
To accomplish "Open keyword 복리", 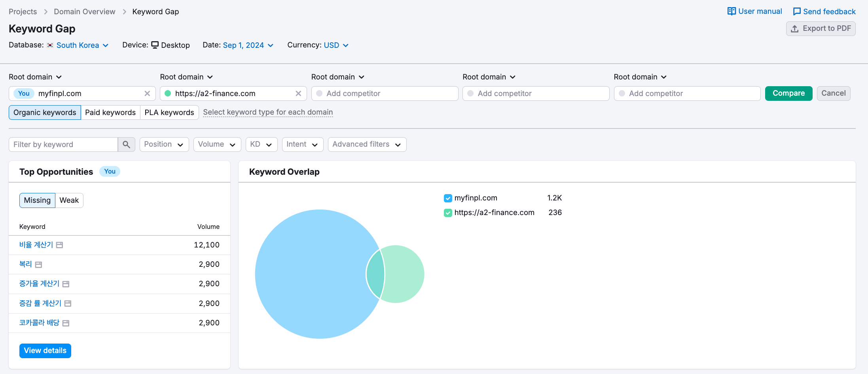I will pos(26,264).
